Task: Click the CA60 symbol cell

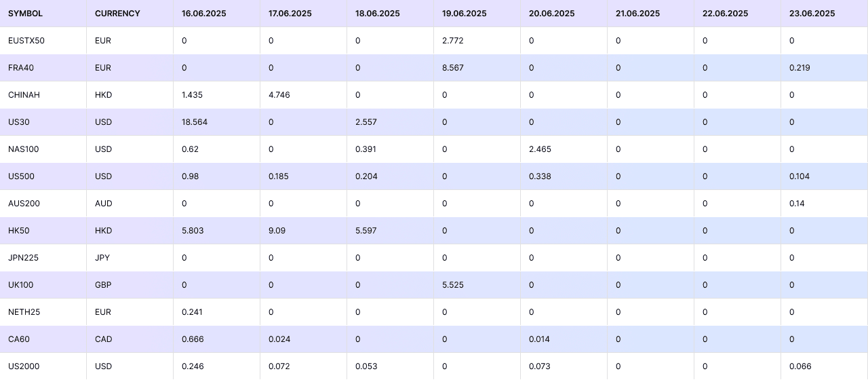Action: pos(19,339)
